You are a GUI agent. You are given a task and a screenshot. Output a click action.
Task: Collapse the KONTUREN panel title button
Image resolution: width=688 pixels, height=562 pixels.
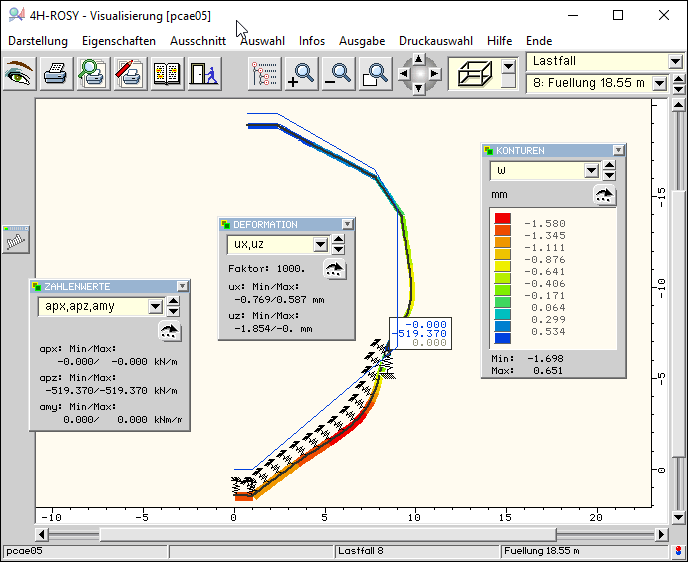(618, 151)
